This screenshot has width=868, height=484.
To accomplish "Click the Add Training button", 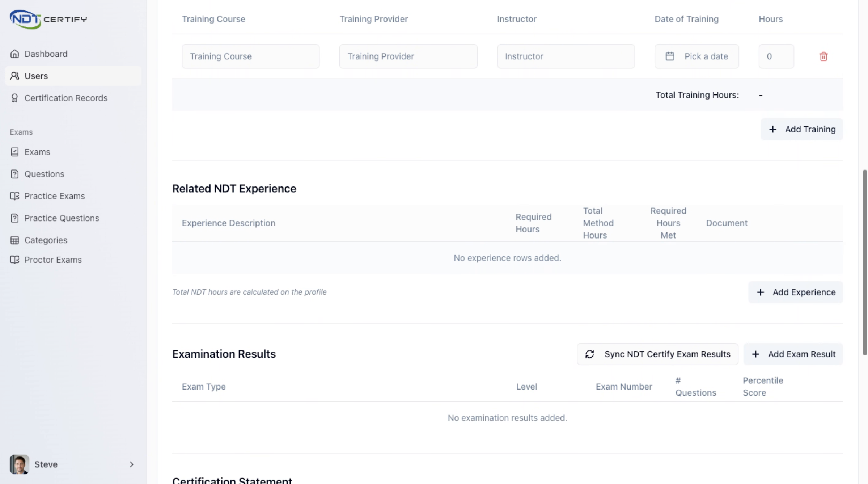I will click(801, 129).
